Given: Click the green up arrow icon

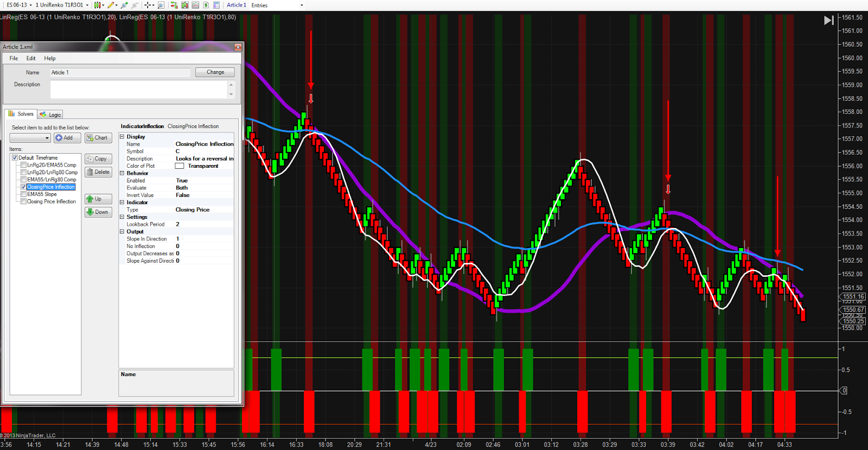Looking at the screenshot, I should click(x=90, y=199).
